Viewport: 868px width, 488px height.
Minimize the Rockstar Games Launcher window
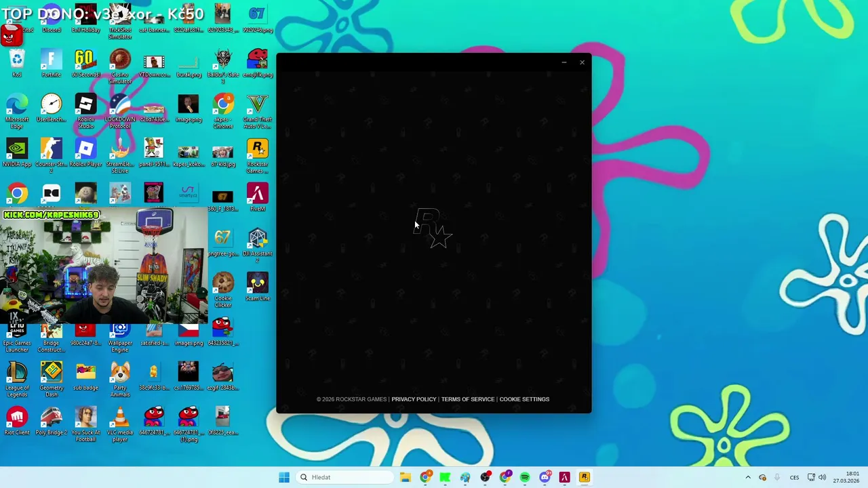click(x=564, y=62)
